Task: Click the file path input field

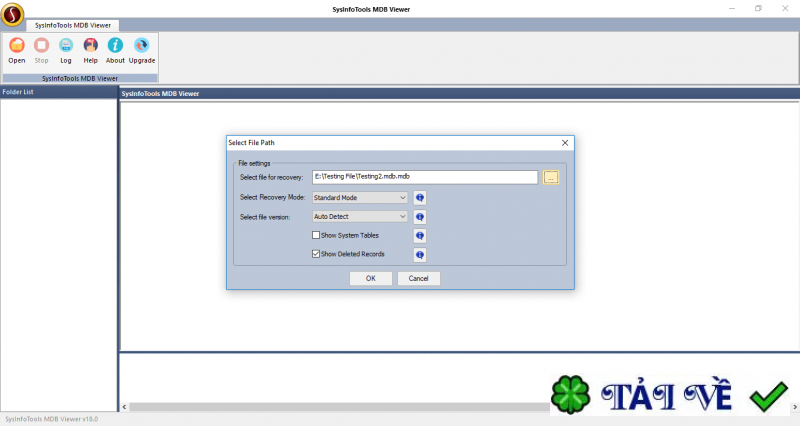Action: click(424, 177)
